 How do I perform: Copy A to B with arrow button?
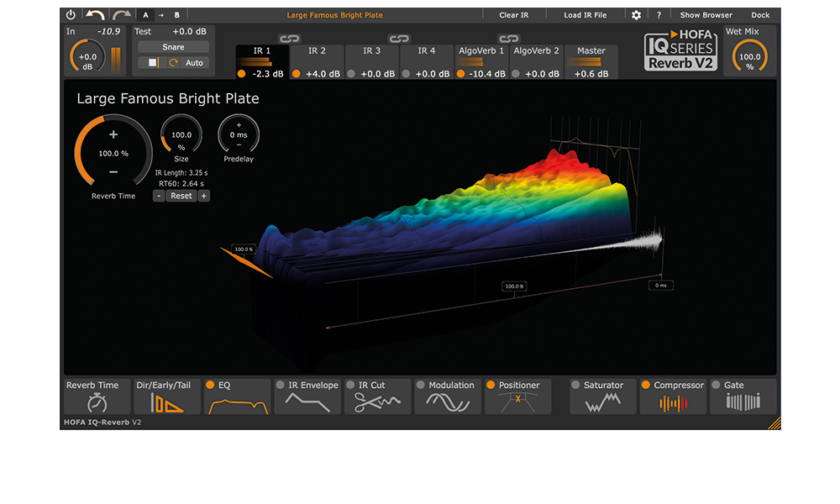pos(160,15)
